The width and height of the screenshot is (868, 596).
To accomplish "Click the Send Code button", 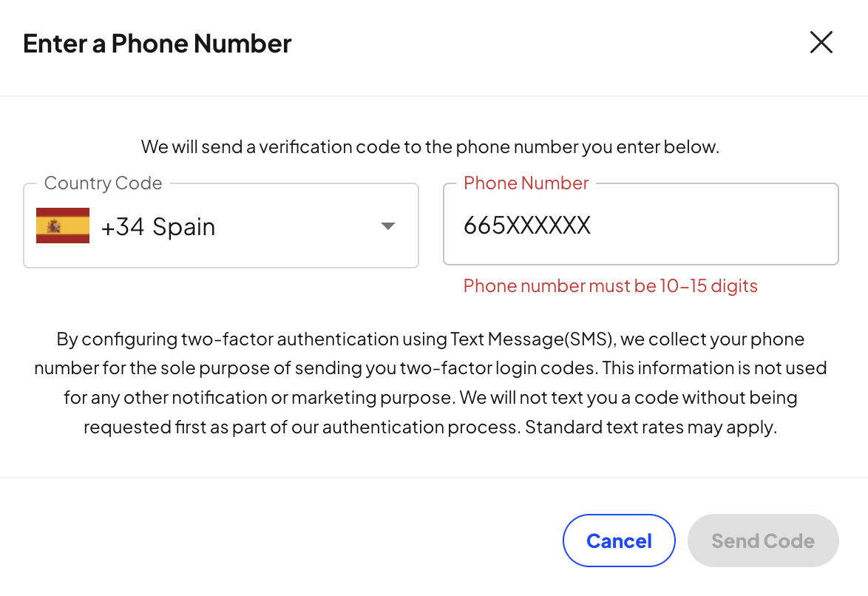I will coord(763,541).
